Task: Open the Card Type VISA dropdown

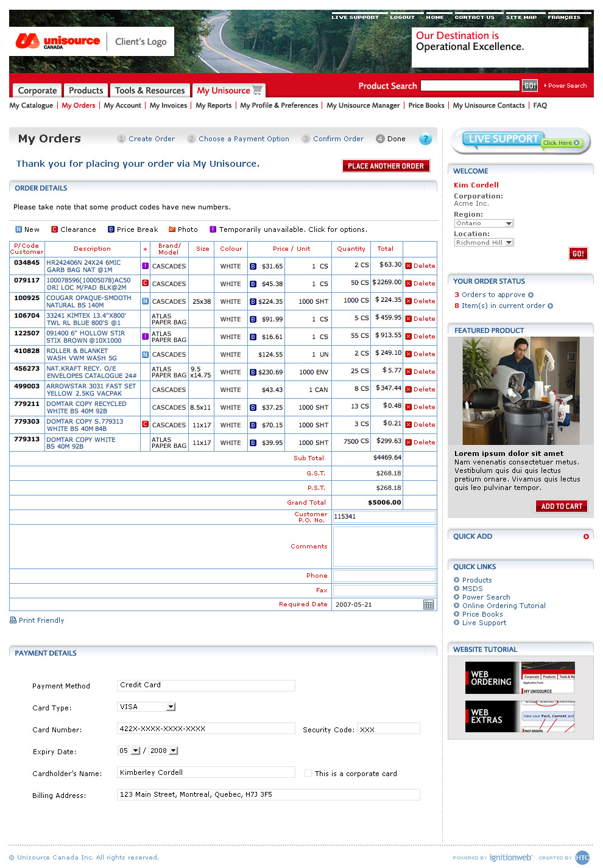Action: point(171,707)
